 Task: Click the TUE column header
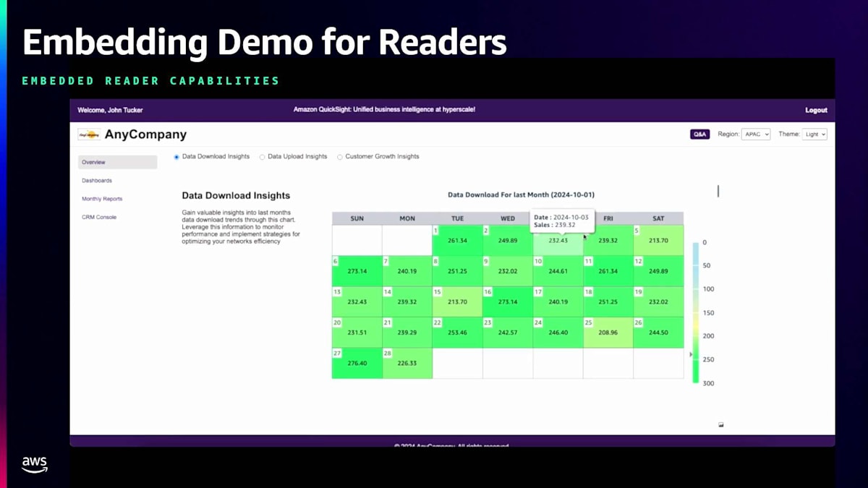[457, 218]
